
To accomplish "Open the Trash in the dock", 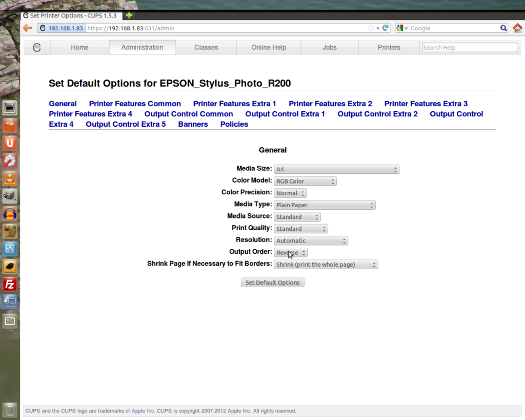I will (x=10, y=410).
